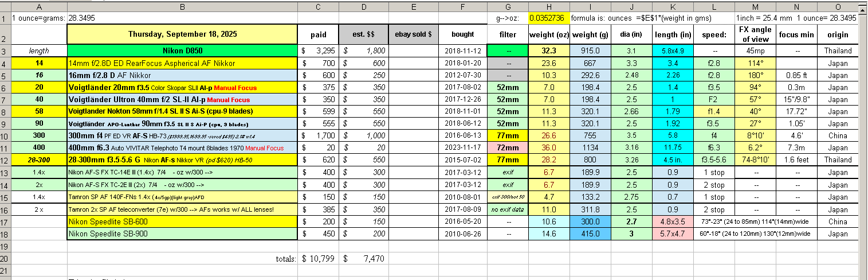
Task: Click the 400mm f6.3 Vivitar Telephoto cell
Action: [182, 148]
